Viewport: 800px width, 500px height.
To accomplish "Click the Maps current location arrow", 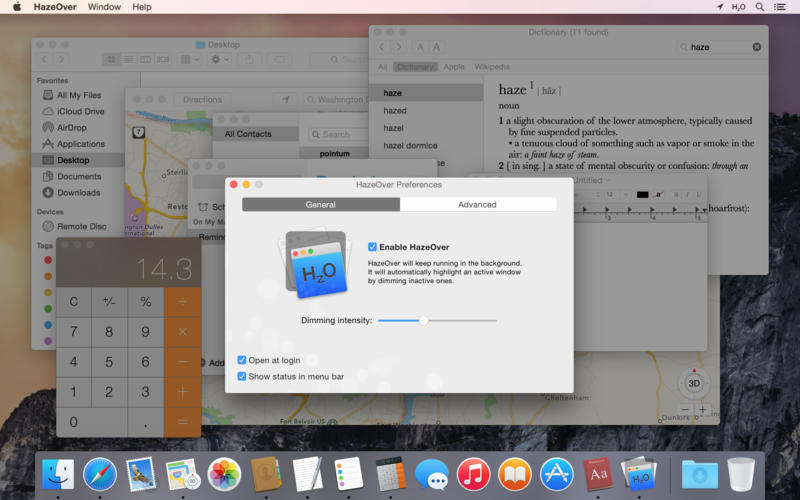I will pos(286,100).
